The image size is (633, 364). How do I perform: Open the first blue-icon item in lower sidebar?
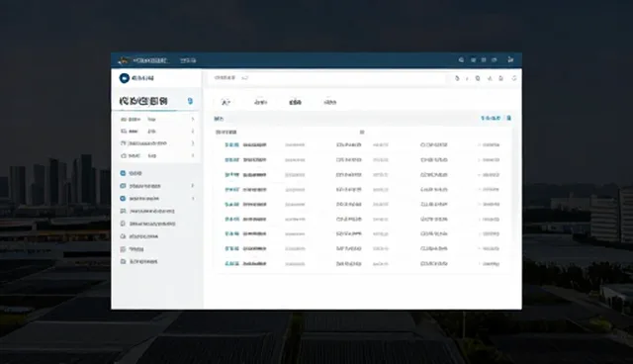pyautogui.click(x=132, y=173)
